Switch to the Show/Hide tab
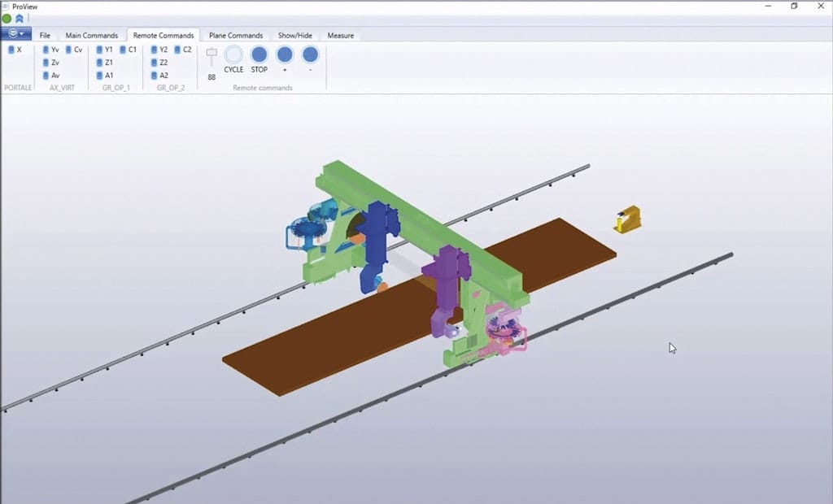 coord(294,35)
